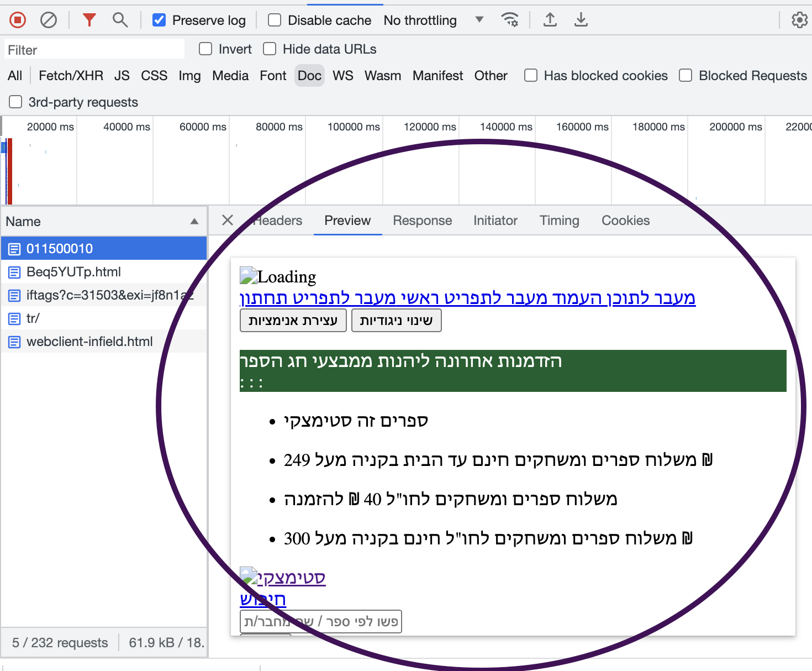
Task: Stop recording network log
Action: [x=18, y=20]
